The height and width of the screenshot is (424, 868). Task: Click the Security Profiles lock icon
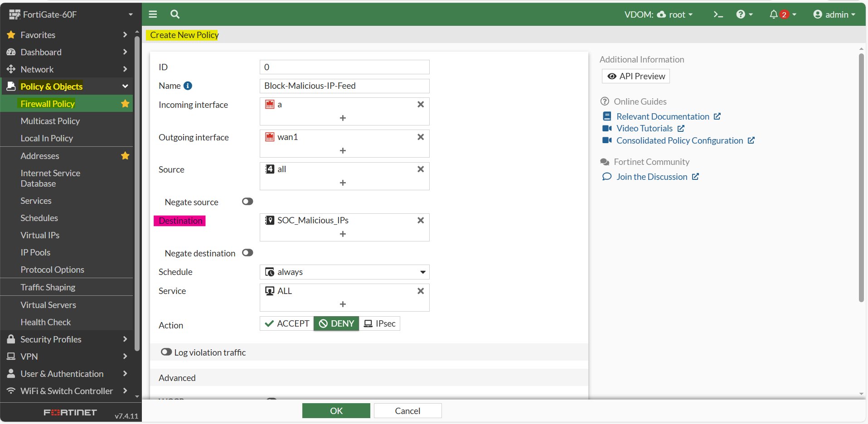pos(11,339)
